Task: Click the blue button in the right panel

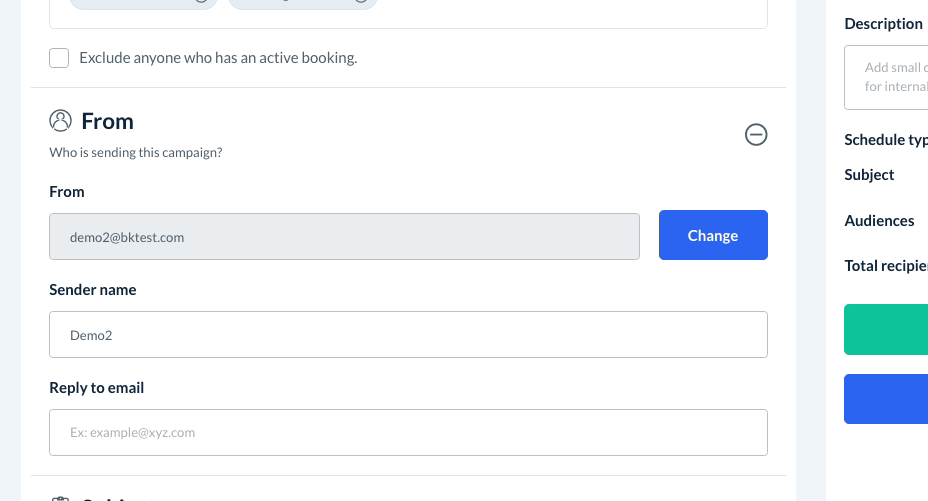Action: 886,399
